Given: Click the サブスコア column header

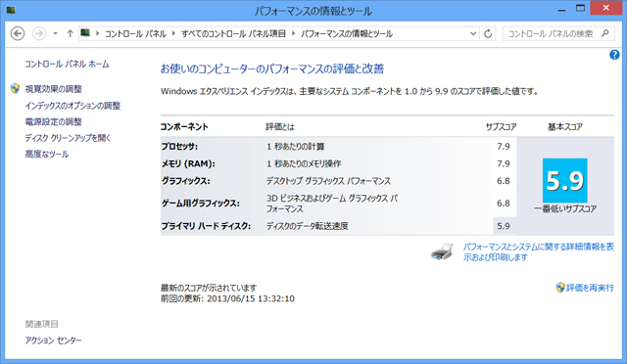Looking at the screenshot, I should pos(501,127).
